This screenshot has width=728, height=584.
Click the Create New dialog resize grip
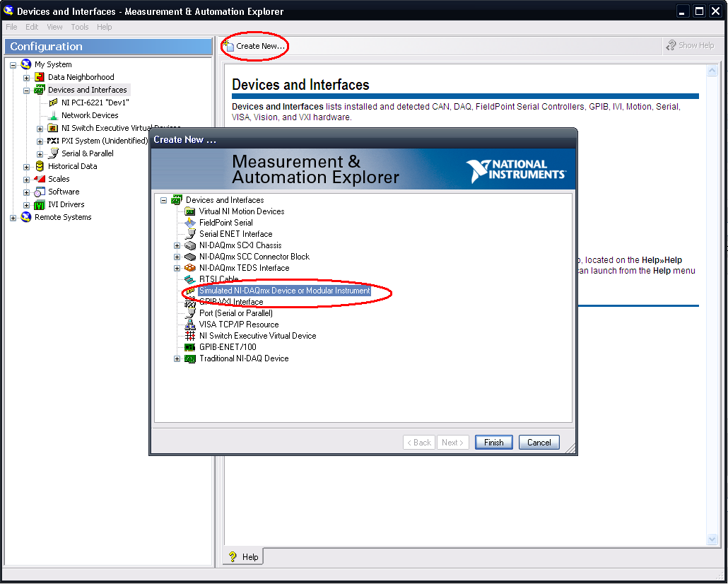coord(570,448)
